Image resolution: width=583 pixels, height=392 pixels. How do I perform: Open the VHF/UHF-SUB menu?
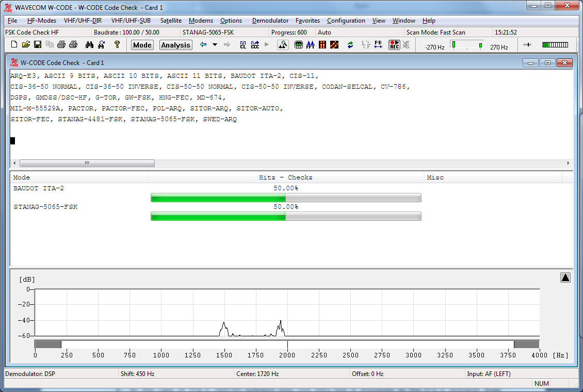131,21
